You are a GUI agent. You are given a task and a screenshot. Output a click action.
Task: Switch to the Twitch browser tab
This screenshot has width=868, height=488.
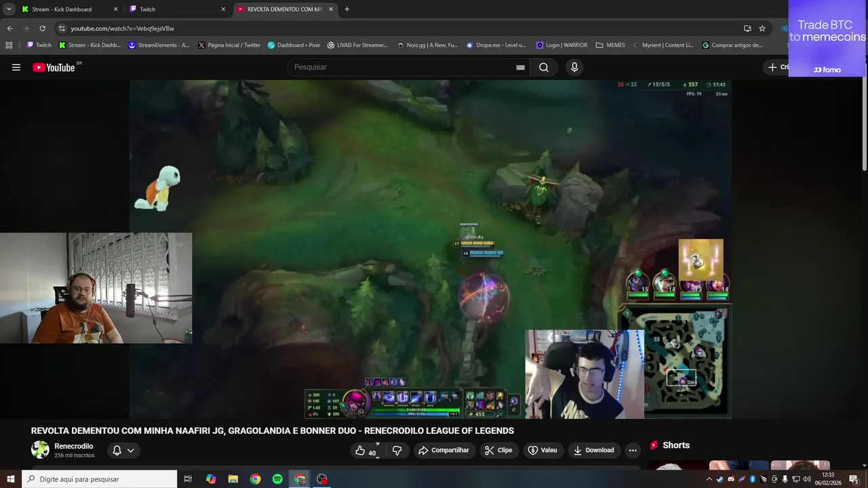pos(176,9)
